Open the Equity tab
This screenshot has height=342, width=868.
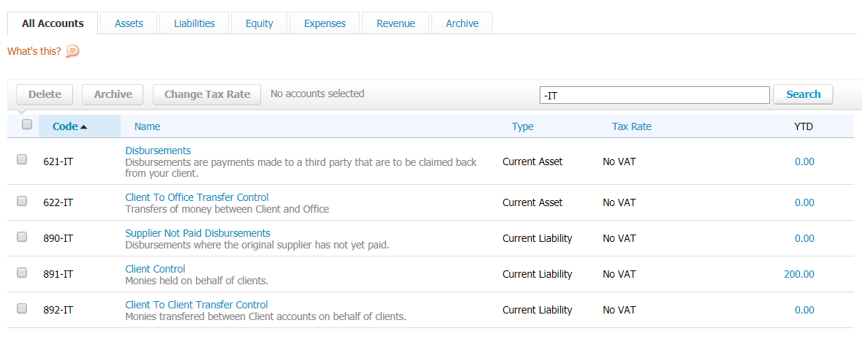[x=260, y=23]
